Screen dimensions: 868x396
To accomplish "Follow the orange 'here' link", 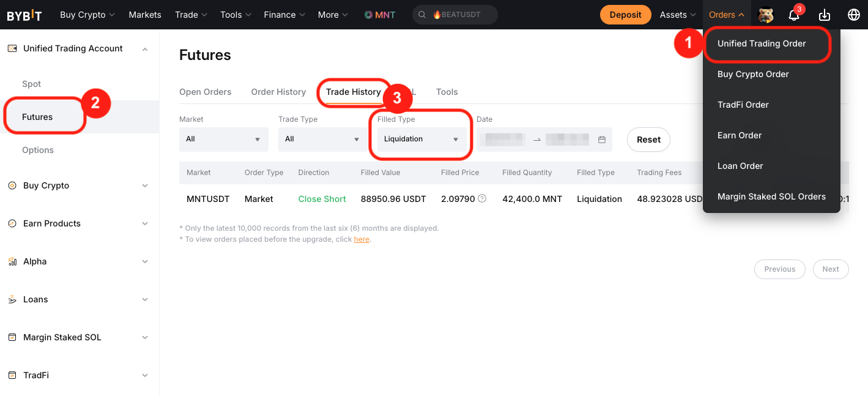I will (362, 239).
